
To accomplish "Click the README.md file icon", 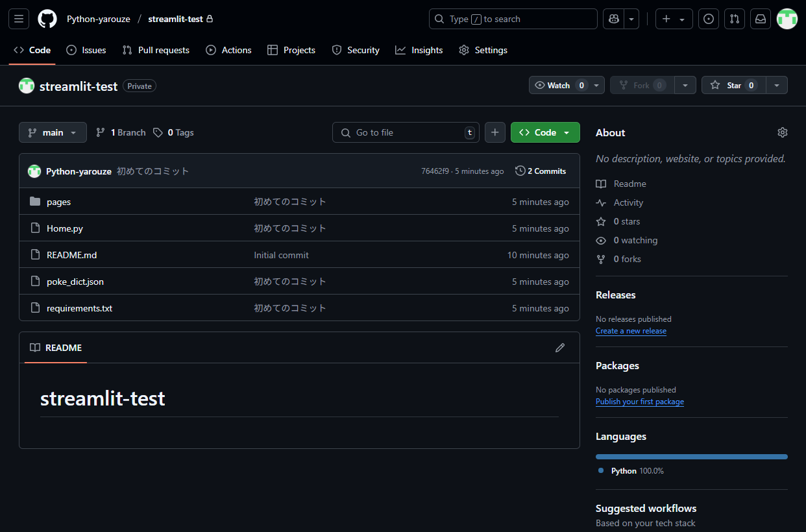I will click(x=35, y=255).
